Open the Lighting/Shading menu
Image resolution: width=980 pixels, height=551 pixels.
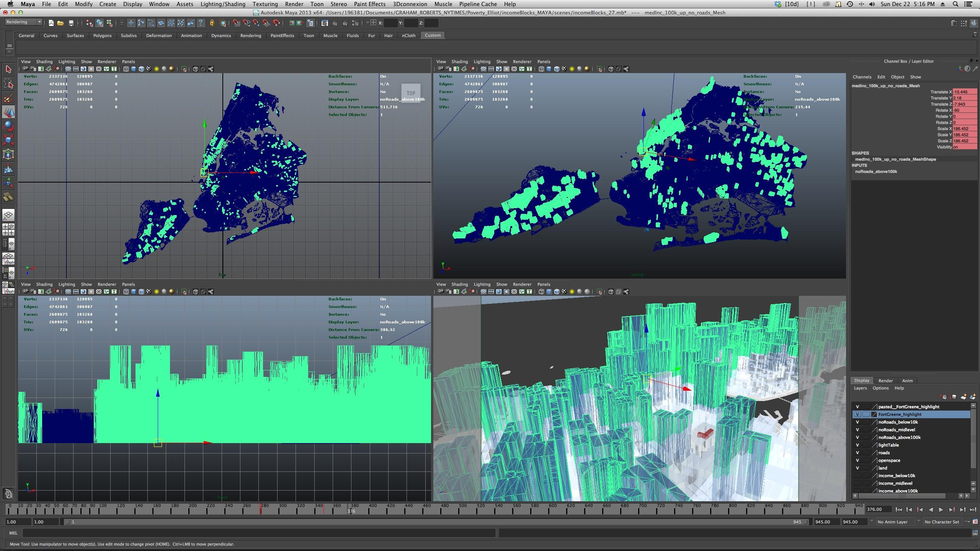coord(222,4)
